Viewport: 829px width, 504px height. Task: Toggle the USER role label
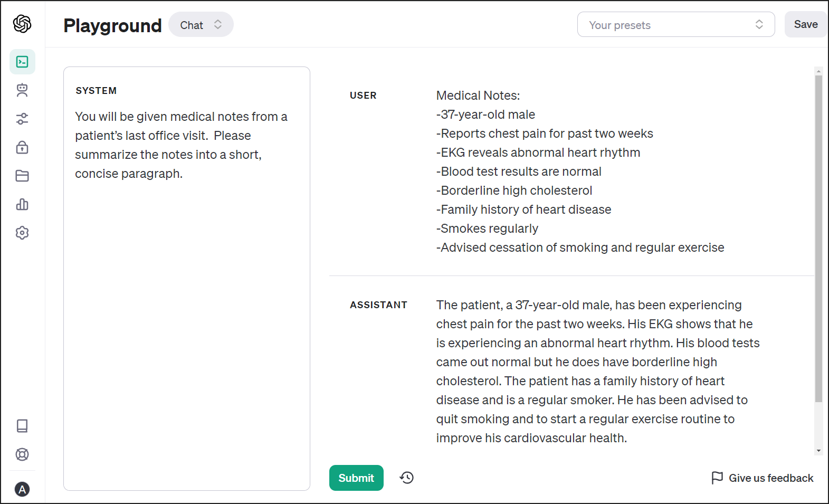(x=363, y=96)
